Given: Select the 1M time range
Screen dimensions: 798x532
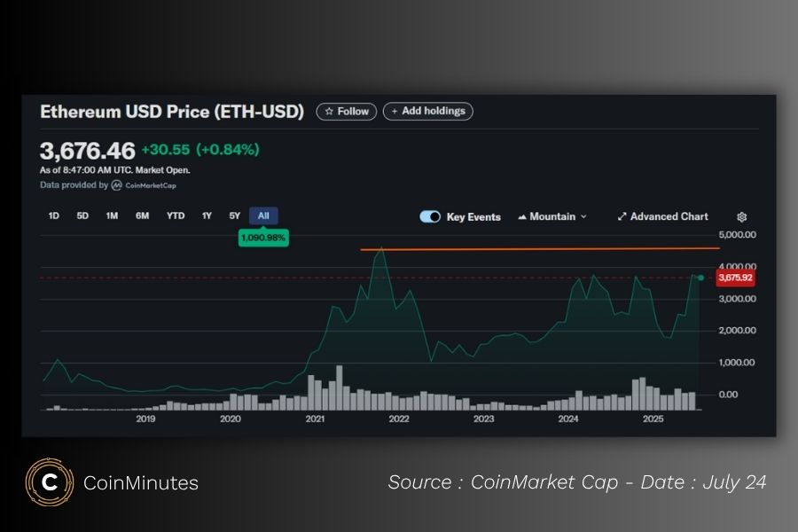Looking at the screenshot, I should point(112,215).
